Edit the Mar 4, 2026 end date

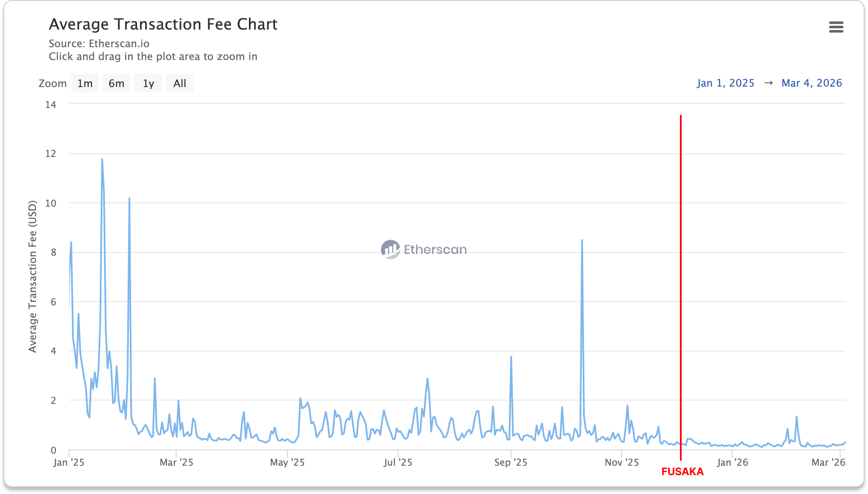point(811,83)
